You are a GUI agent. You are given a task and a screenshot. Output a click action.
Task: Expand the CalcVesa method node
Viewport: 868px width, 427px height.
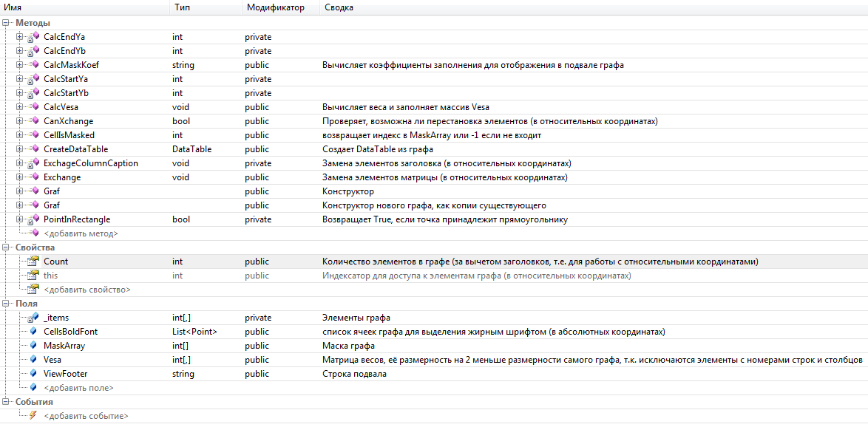tap(20, 106)
